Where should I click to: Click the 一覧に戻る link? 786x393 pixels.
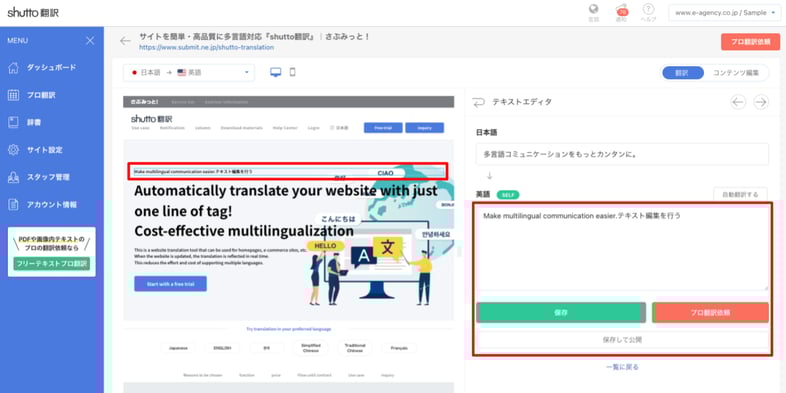tap(622, 367)
